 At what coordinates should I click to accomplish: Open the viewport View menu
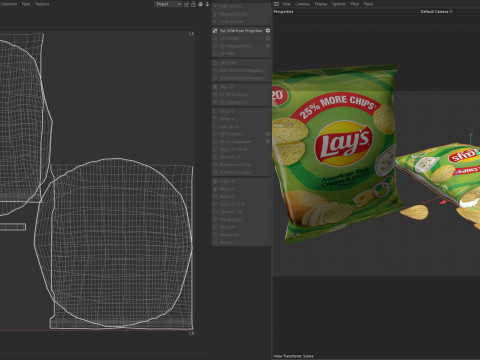(286, 4)
